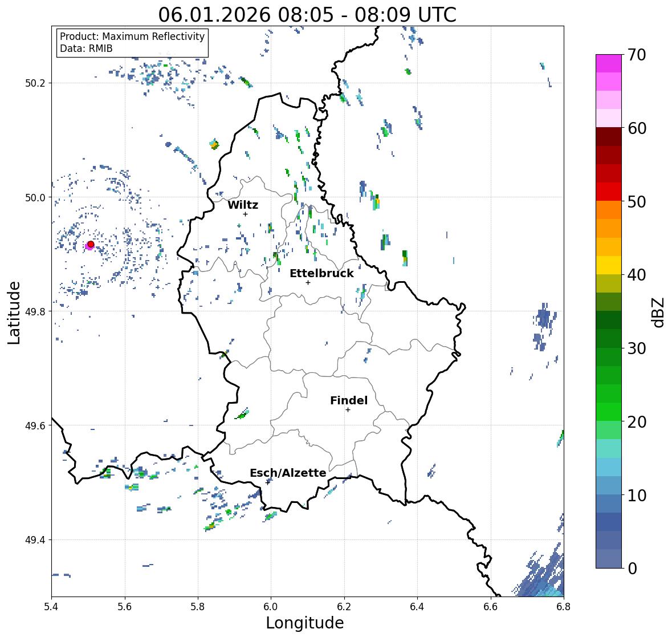Screen dimensions: 672x637
Task: Click the Latitude axis label
Action: click(x=14, y=313)
